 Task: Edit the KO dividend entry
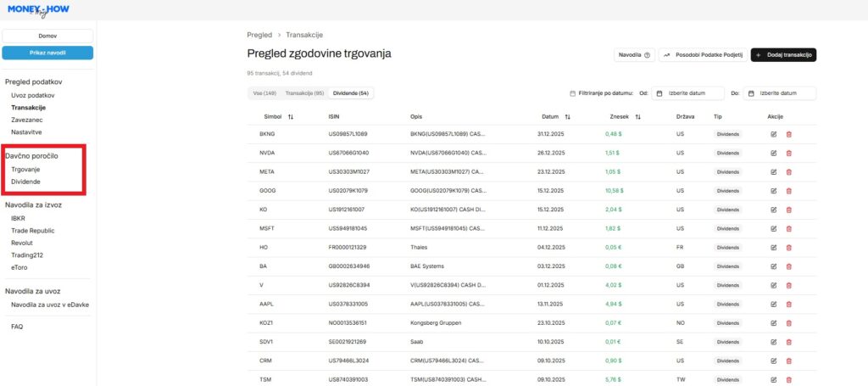773,209
